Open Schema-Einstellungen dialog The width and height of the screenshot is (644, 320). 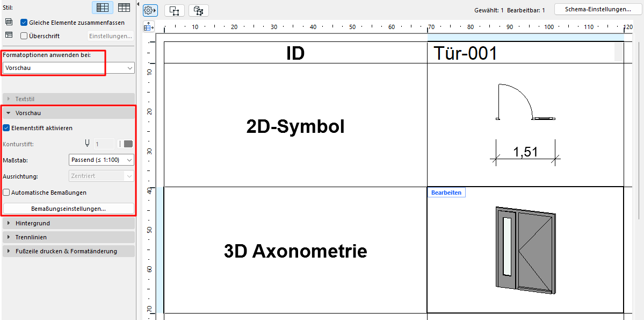(x=598, y=9)
